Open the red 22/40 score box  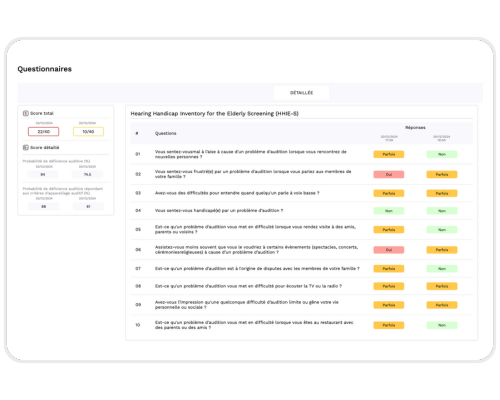(x=44, y=132)
